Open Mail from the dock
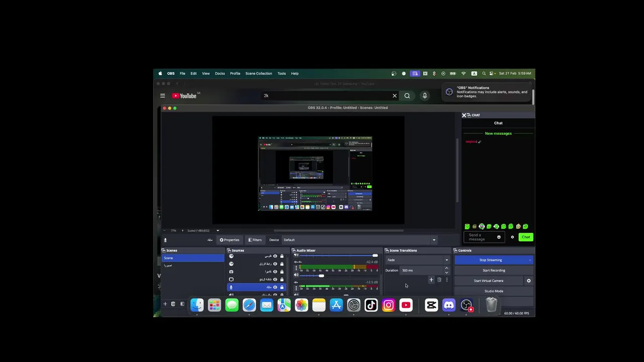Screen dimensions: 644x362 click(x=267, y=305)
